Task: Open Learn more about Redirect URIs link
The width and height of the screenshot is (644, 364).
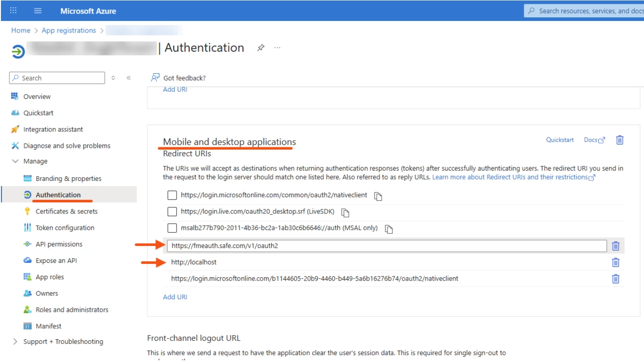Action: pos(514,177)
